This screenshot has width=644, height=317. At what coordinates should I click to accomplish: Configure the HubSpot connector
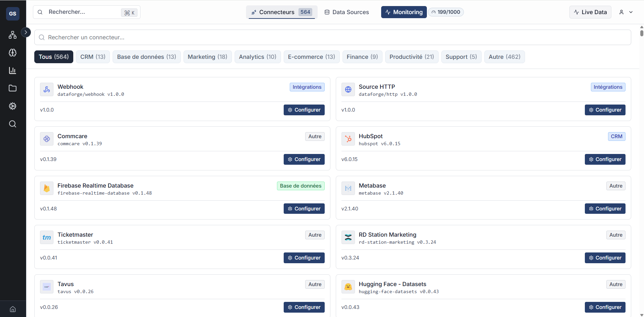605,159
